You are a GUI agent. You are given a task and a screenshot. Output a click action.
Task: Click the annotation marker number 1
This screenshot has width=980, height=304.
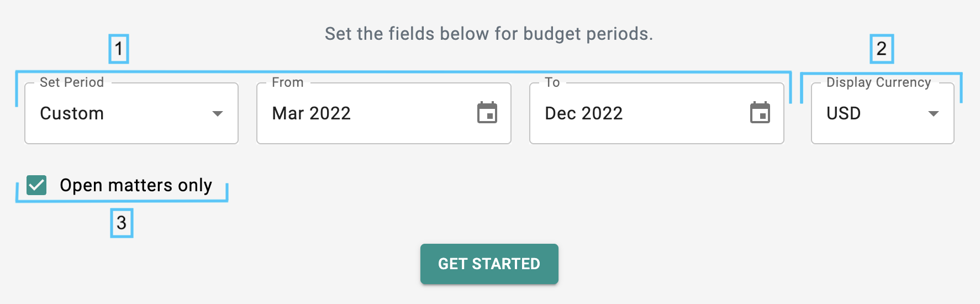click(119, 49)
